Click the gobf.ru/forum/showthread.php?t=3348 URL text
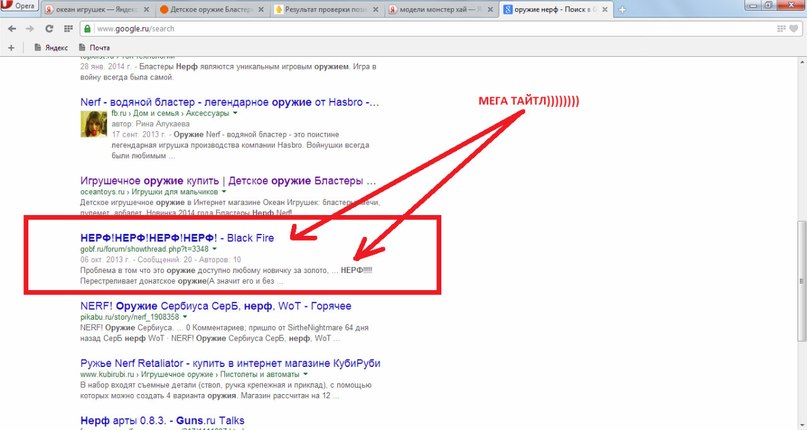The image size is (807, 430). click(x=144, y=249)
